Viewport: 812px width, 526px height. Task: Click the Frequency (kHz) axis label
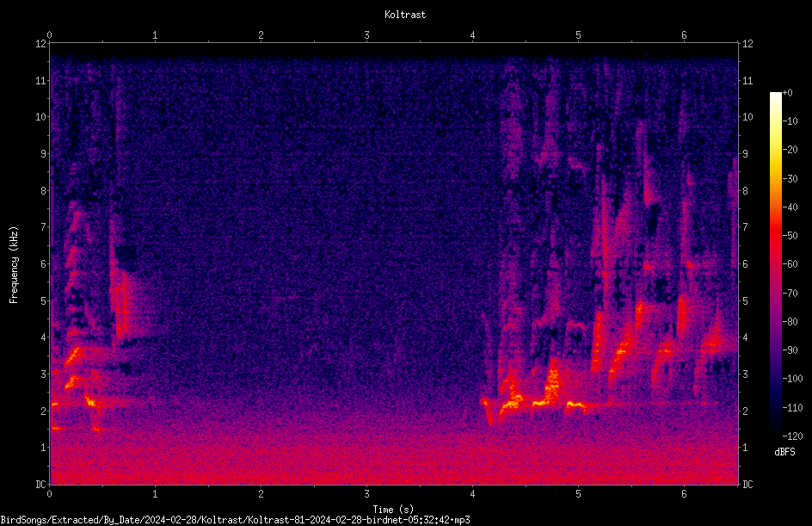click(x=14, y=265)
